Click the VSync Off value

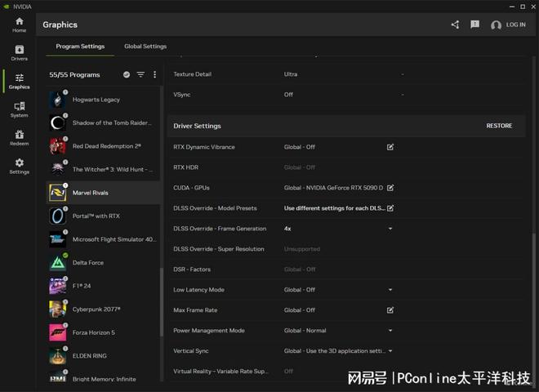tap(288, 95)
